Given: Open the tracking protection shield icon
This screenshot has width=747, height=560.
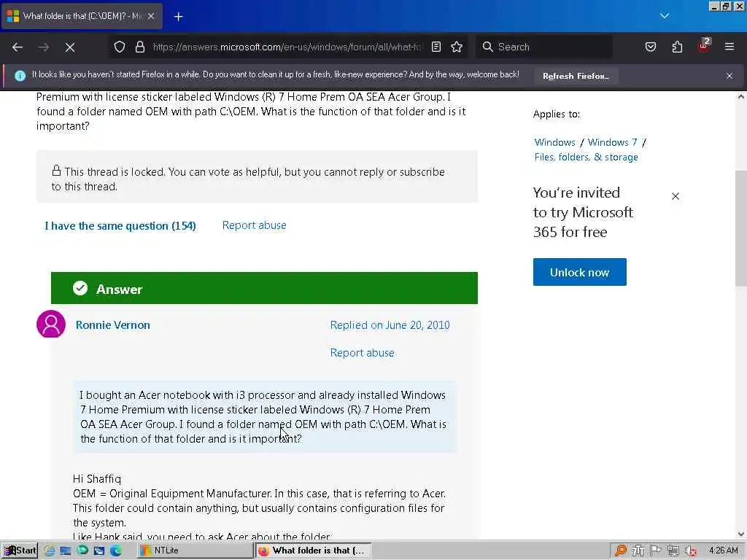Looking at the screenshot, I should [120, 47].
